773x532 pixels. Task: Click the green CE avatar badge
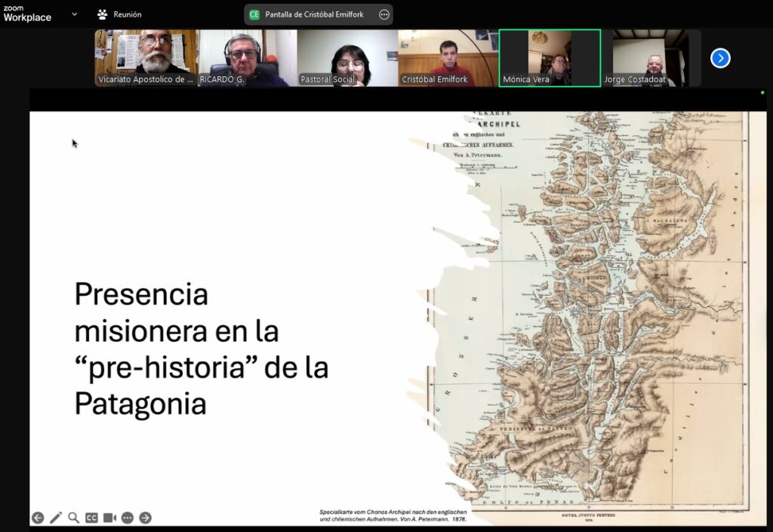(x=254, y=15)
